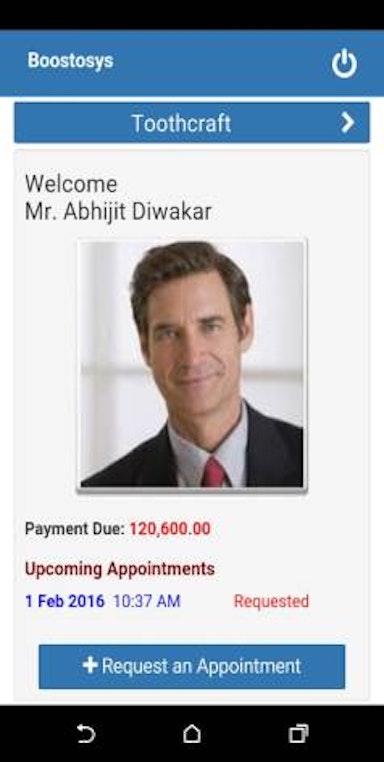This screenshot has width=384, height=762.
Task: Select the Toothcraft clinic label
Action: (x=181, y=123)
